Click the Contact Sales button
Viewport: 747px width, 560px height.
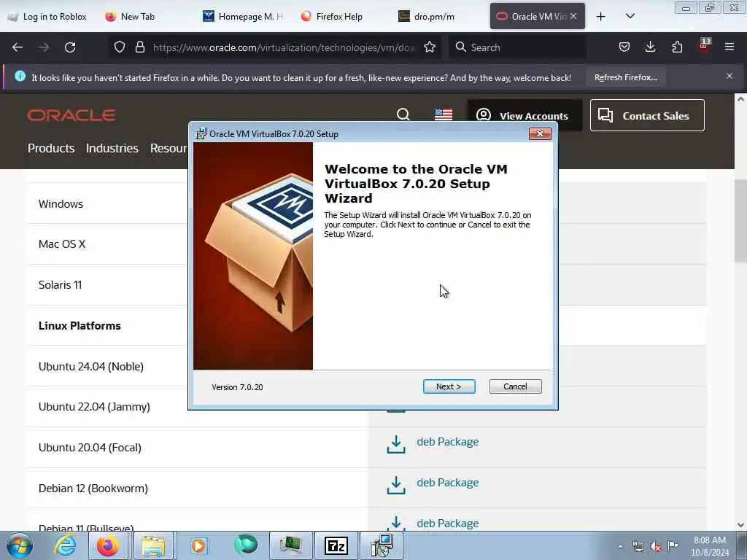(x=647, y=115)
